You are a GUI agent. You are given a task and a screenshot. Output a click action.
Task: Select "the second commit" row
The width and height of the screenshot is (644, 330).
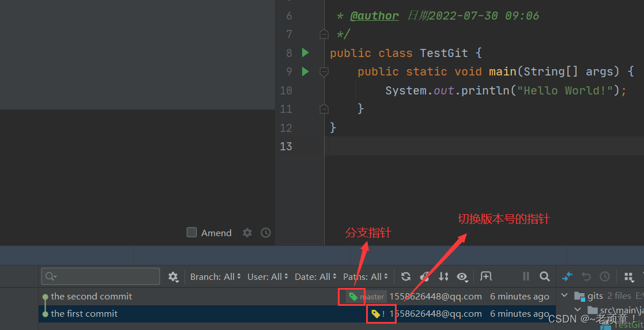coord(297,297)
